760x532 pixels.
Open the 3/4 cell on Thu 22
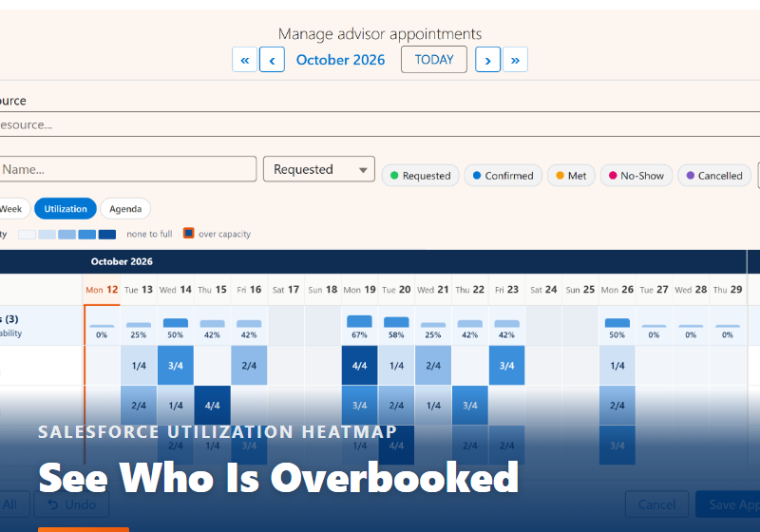coord(470,405)
